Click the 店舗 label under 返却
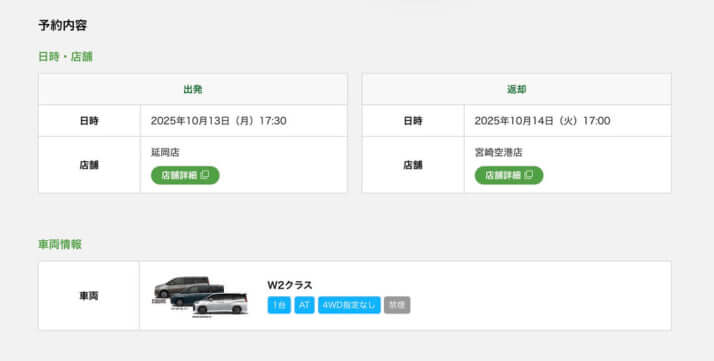 (413, 165)
